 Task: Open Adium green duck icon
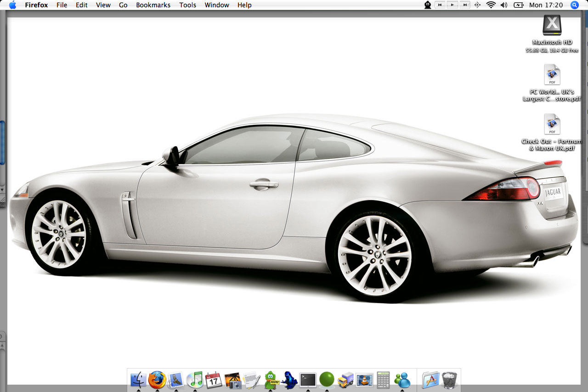point(270,380)
